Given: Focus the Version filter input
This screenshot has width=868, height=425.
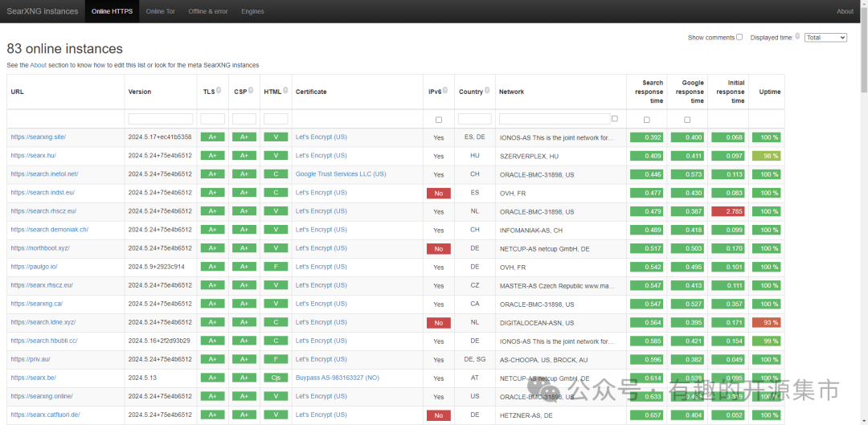Looking at the screenshot, I should (x=161, y=119).
